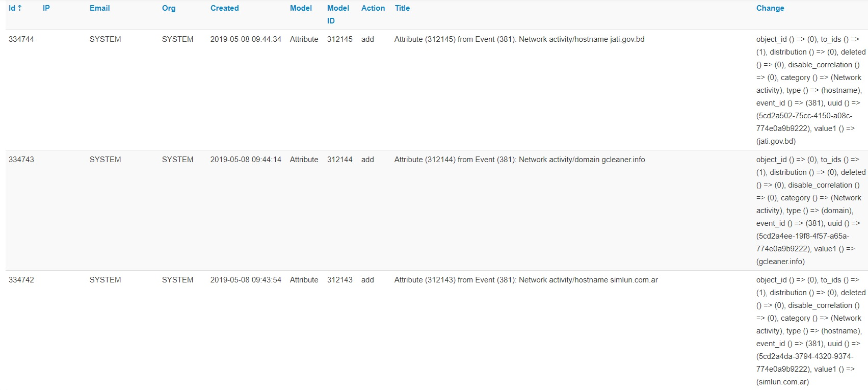The width and height of the screenshot is (868, 390).
Task: Click created timestamp 2019-05-08 09:44:14
Action: [246, 160]
